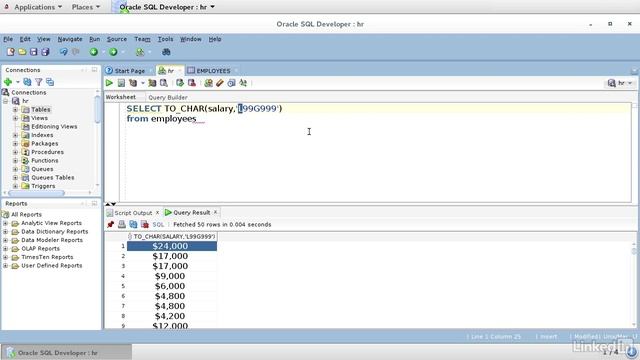Open the Explain Plan dropdown arrow

click(x=142, y=83)
